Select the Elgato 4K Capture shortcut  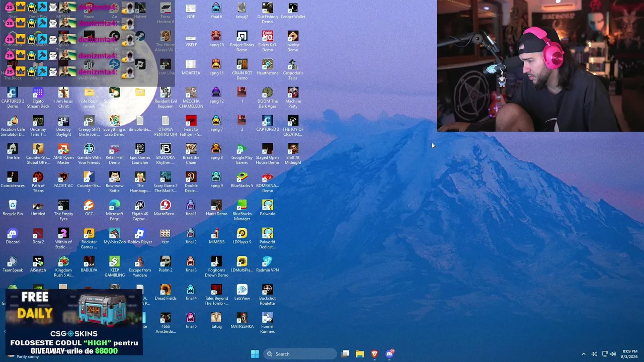(x=140, y=211)
